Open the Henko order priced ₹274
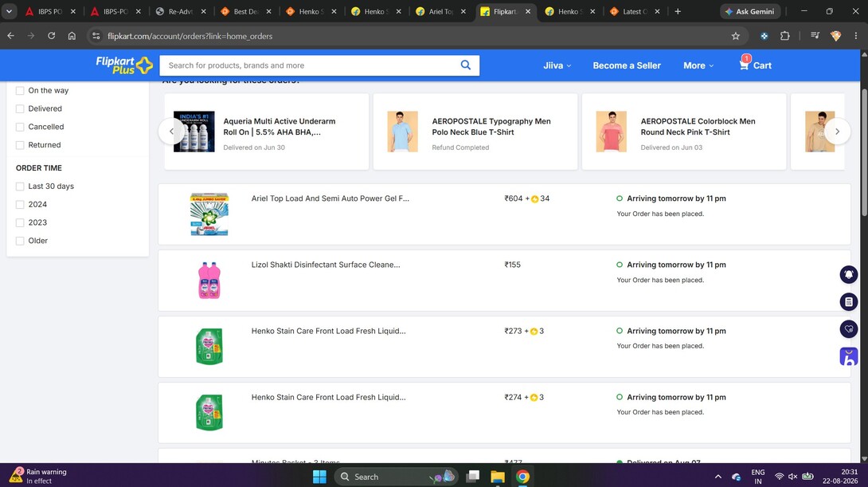The height and width of the screenshot is (487, 868). 504,413
